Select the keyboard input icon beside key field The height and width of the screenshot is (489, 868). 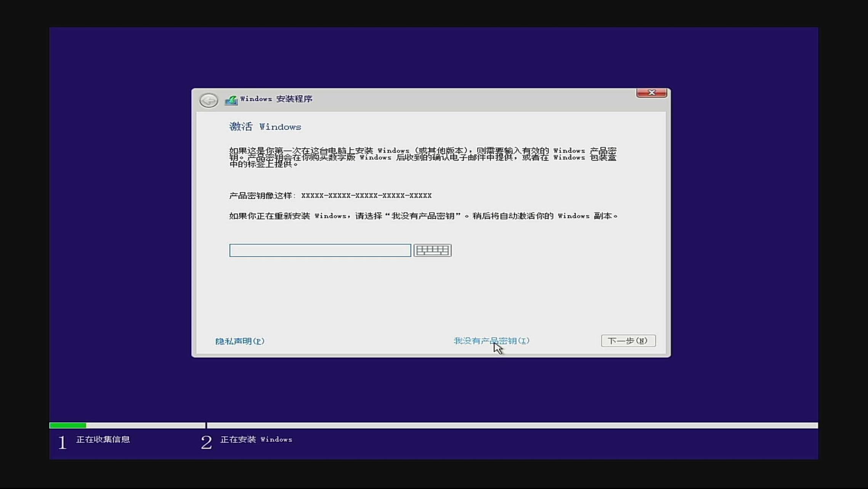433,250
